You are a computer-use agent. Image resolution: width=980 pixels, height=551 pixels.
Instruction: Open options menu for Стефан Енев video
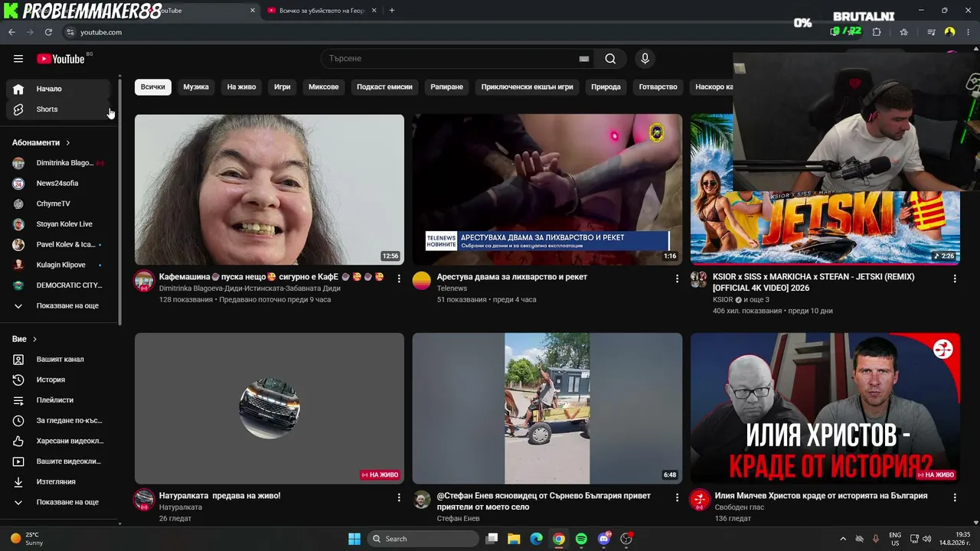677,498
